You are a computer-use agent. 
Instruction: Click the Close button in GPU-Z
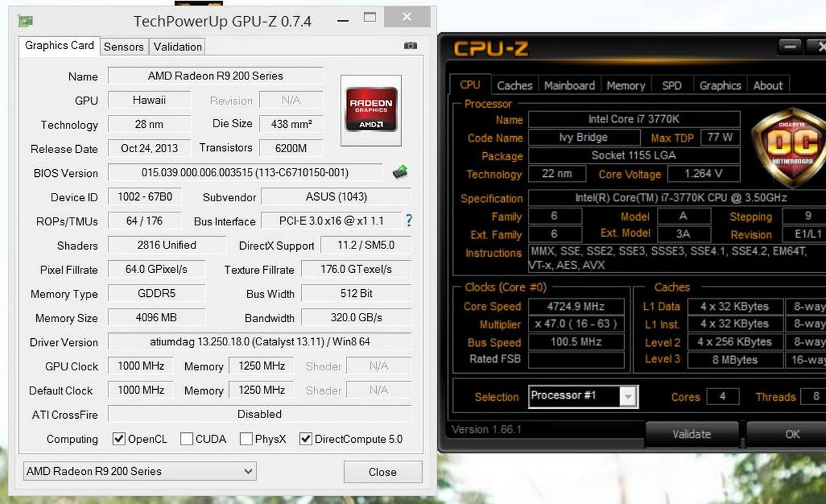(x=383, y=472)
